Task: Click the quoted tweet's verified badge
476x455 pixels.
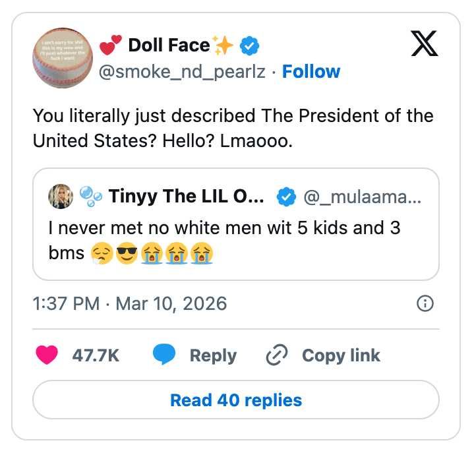Action: pos(285,196)
